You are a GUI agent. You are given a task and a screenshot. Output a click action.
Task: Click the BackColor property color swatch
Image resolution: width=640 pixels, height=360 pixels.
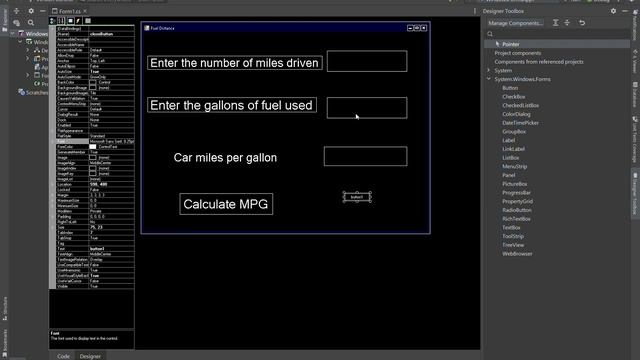pos(93,82)
